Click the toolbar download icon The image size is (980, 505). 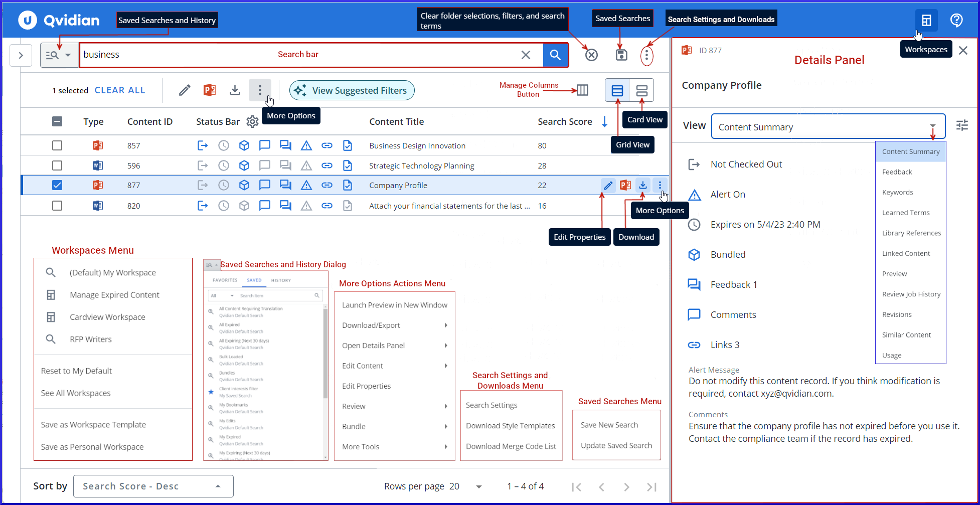coord(235,90)
